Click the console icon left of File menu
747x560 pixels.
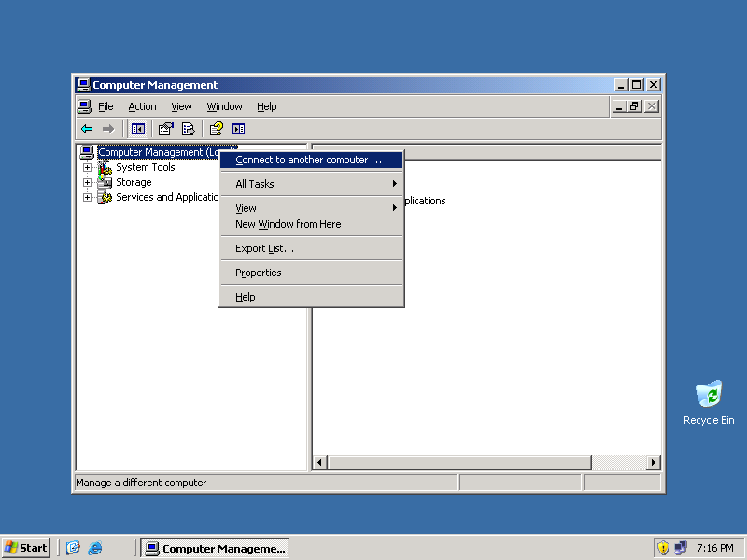[84, 106]
